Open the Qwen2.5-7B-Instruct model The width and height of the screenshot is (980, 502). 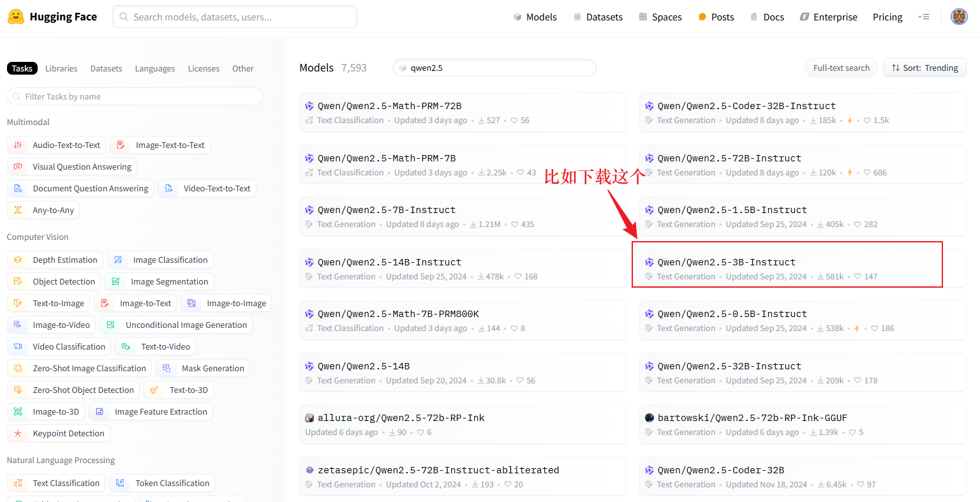click(463, 216)
